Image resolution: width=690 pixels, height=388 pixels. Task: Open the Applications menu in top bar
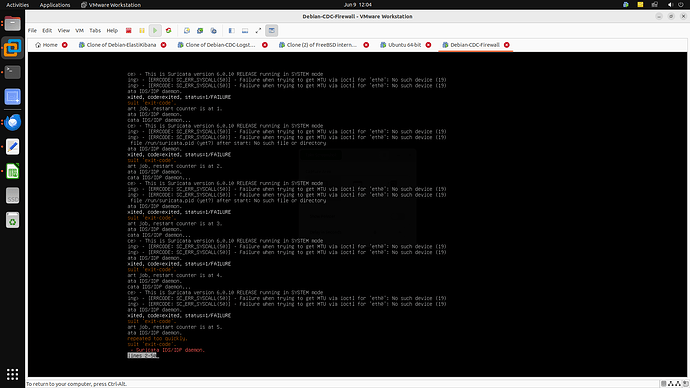(55, 5)
